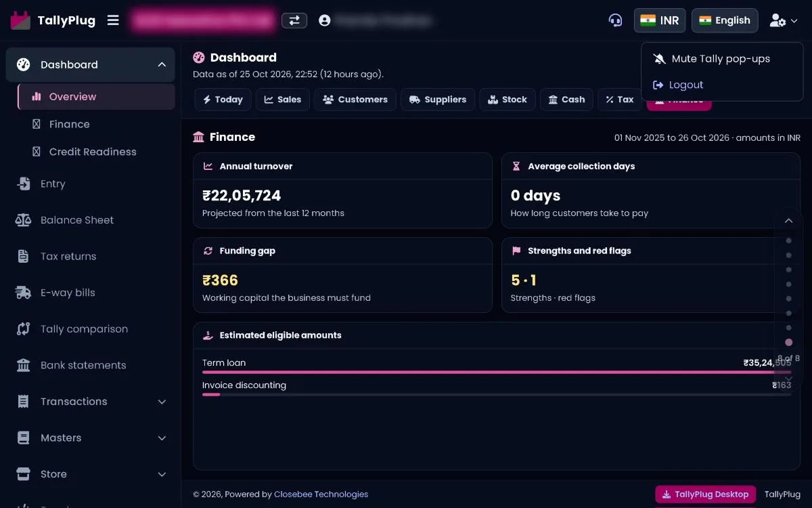Viewport: 812px width, 508px height.
Task: Click the 5 · 1 strengths value
Action: click(524, 280)
